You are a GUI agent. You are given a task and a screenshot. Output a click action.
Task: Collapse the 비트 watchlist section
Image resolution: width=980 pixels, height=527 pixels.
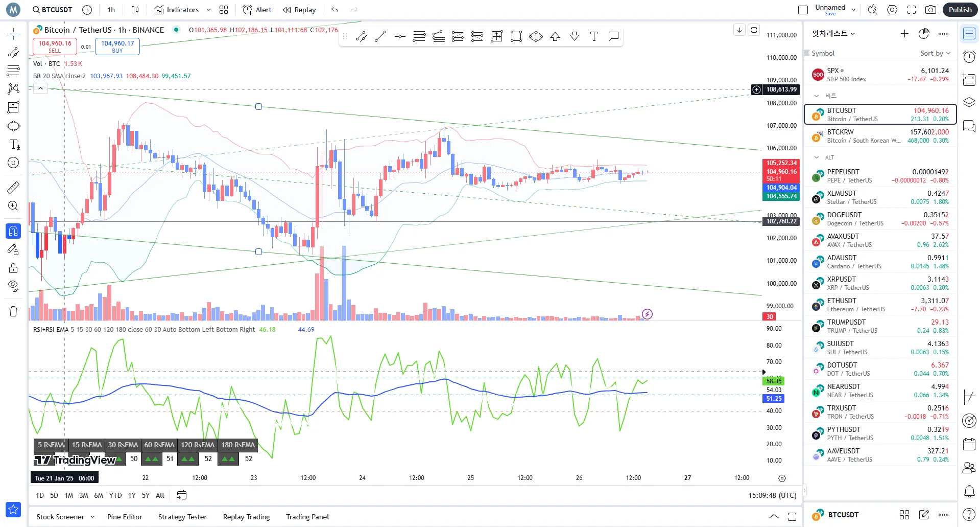(817, 96)
